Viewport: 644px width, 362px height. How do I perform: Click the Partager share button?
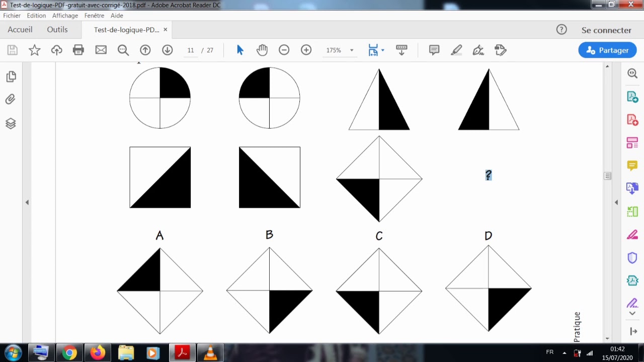click(607, 50)
